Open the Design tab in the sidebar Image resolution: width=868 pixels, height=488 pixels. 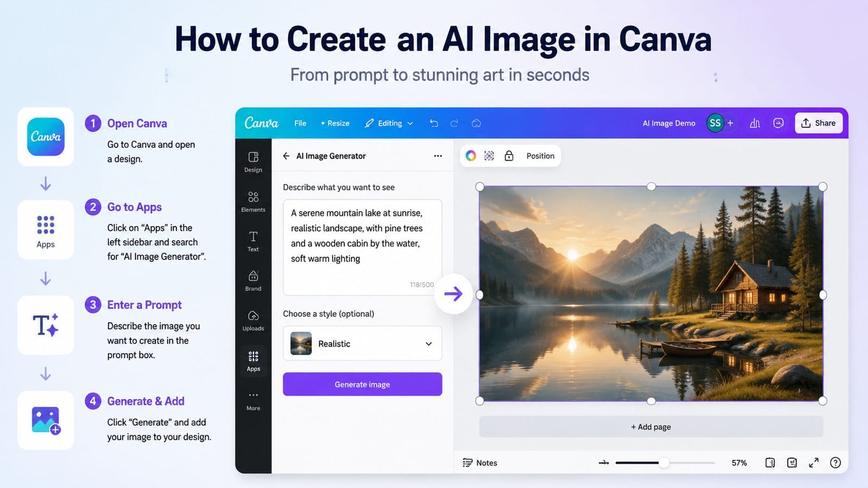(x=253, y=162)
